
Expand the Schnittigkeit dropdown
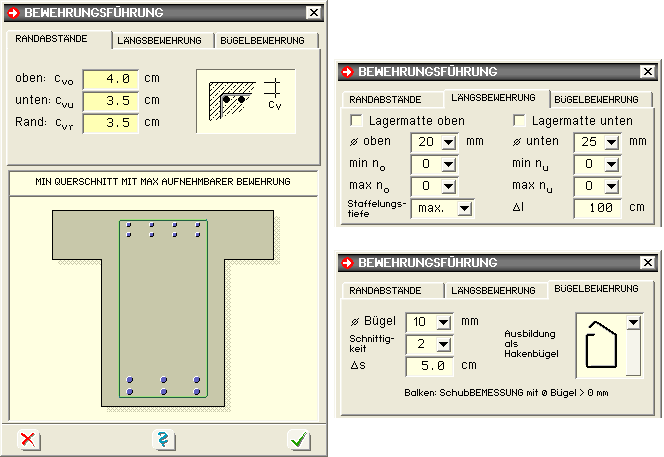[446, 344]
